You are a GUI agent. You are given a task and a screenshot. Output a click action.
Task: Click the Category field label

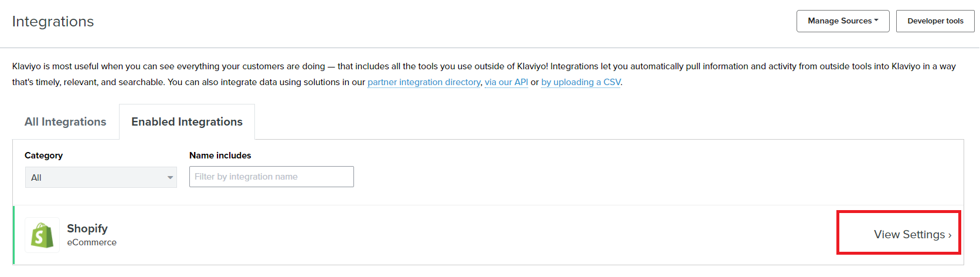point(43,156)
